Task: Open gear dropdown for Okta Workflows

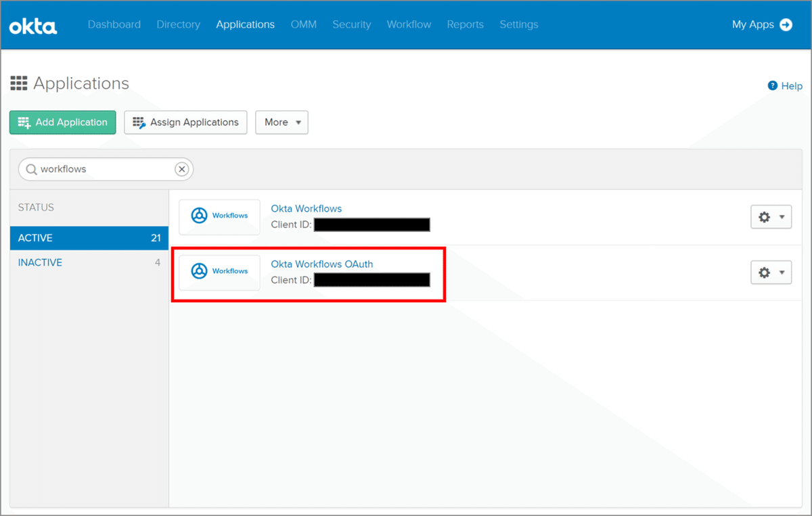Action: point(771,217)
